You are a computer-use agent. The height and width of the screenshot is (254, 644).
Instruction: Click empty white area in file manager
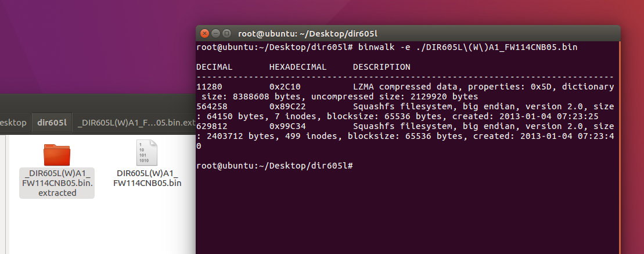click(103, 226)
